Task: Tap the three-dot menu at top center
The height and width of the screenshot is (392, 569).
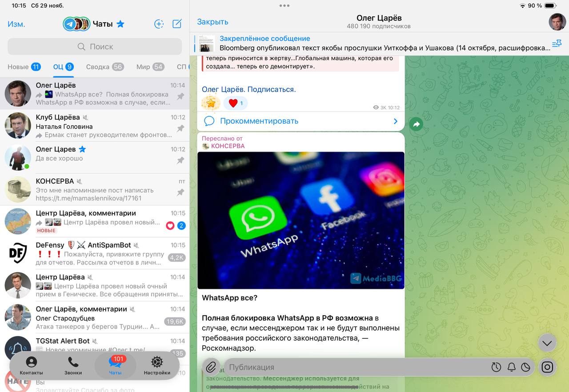Action: click(284, 6)
